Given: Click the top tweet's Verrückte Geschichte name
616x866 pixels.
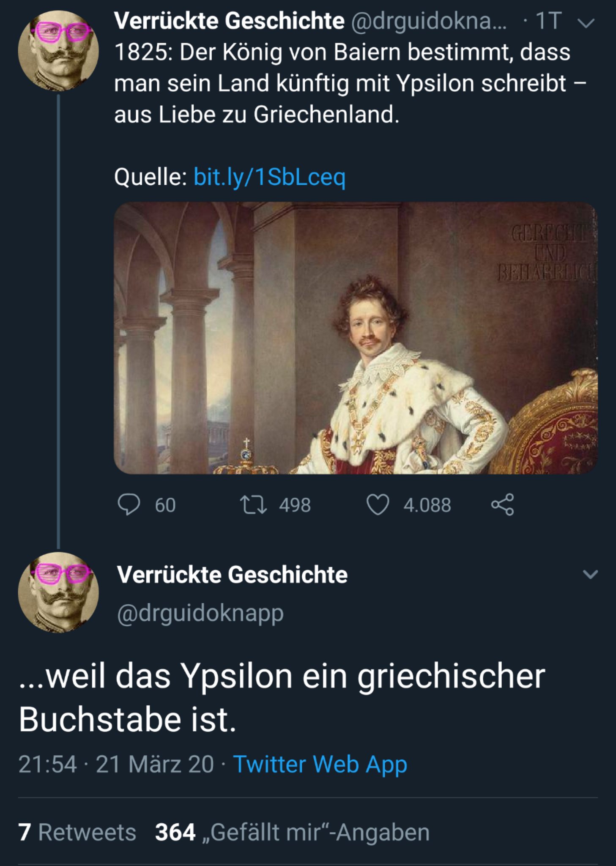Looking at the screenshot, I should coord(229,21).
